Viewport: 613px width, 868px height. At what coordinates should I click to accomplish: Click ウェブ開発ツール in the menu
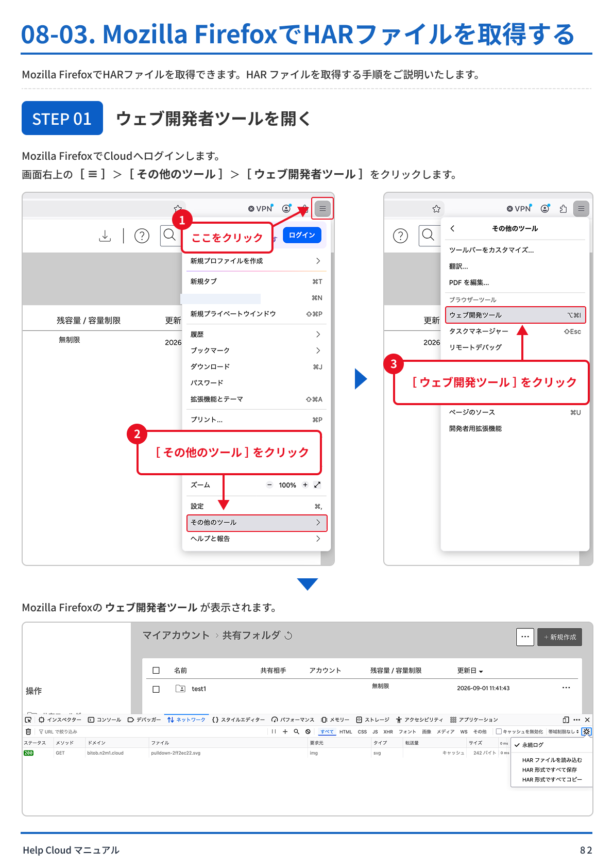pos(515,315)
